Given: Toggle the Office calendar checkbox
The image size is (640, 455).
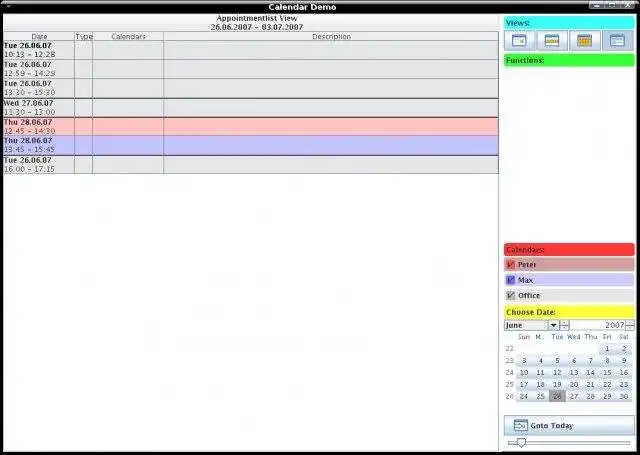Looking at the screenshot, I should [510, 295].
